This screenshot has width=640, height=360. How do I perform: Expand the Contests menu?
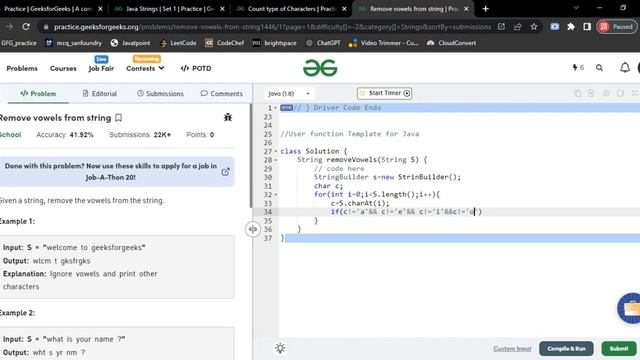click(145, 68)
